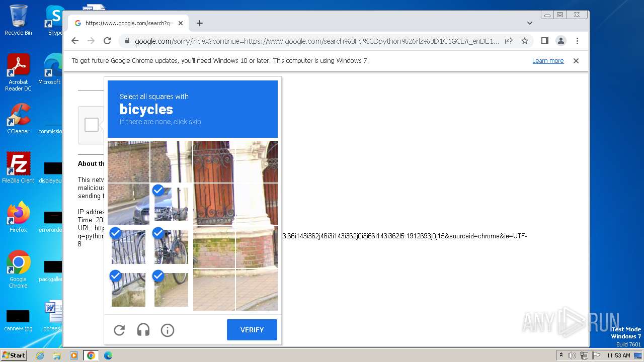
Task: Deselect the checked bicycle frame tile
Action: tap(171, 247)
